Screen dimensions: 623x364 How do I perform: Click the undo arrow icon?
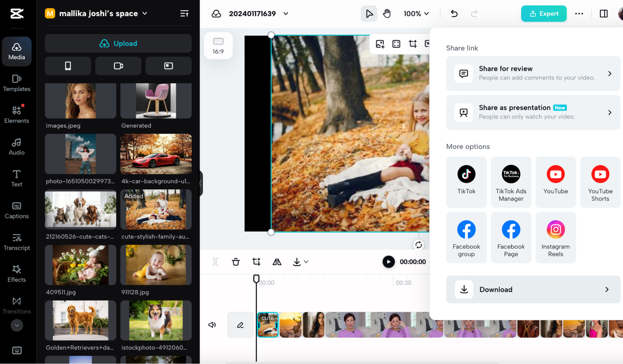(x=454, y=14)
